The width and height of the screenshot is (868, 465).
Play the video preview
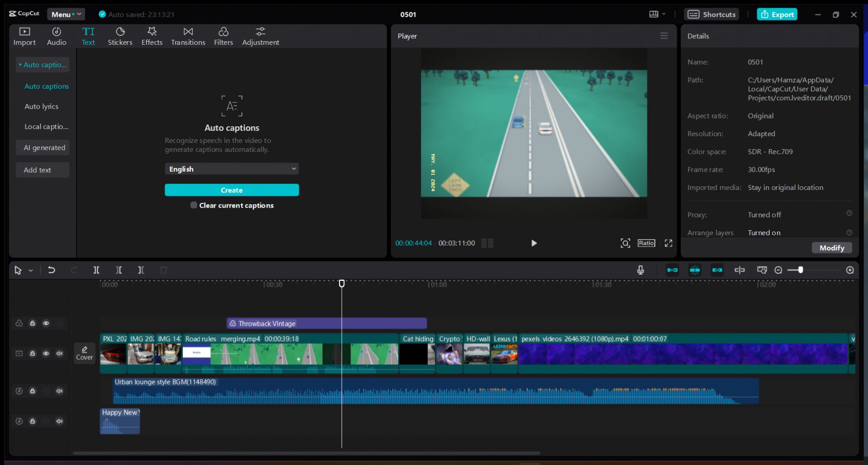coord(534,243)
